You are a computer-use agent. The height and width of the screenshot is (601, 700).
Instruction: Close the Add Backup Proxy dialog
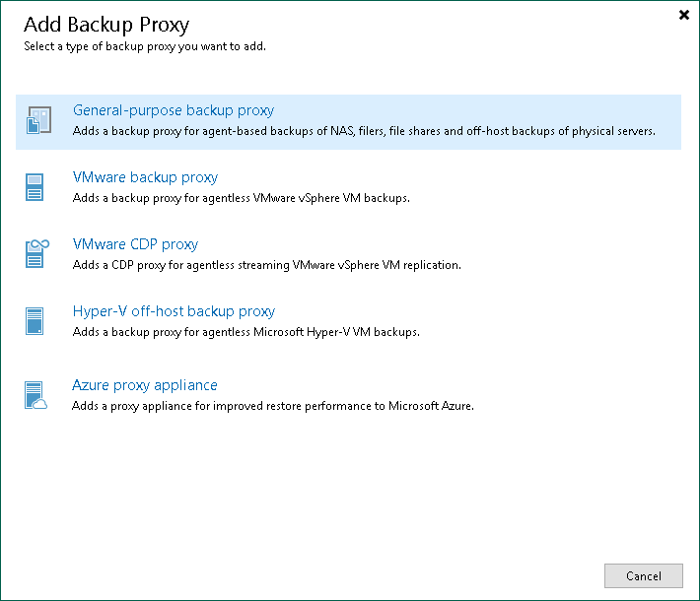click(x=684, y=15)
